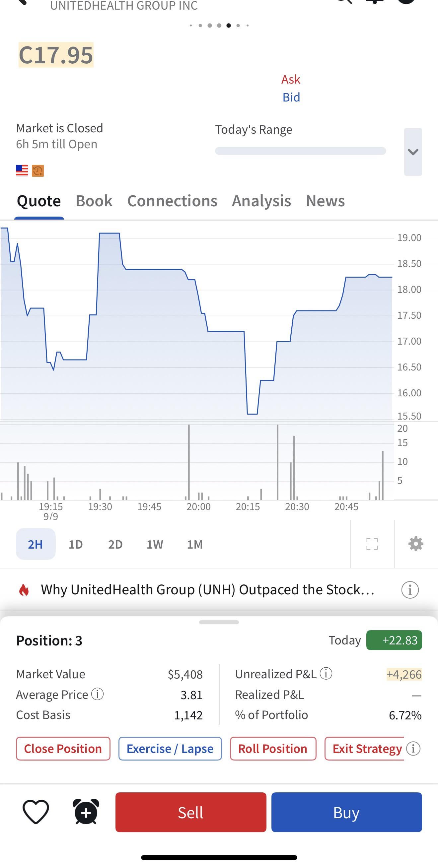
Task: Add a price alert with alarm clock icon
Action: tap(86, 812)
